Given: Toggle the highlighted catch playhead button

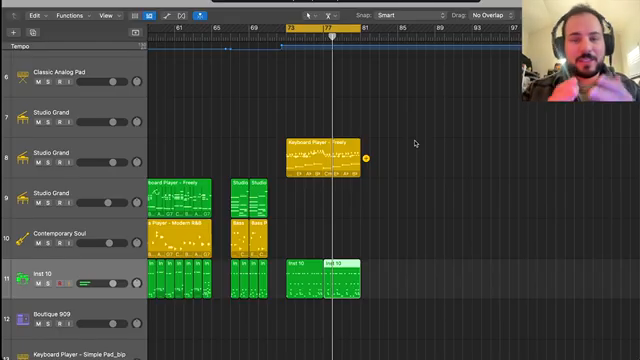Looking at the screenshot, I should [200, 16].
